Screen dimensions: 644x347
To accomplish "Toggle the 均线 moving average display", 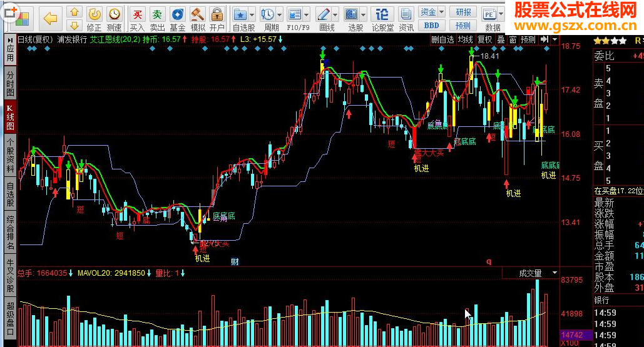I will (x=466, y=39).
